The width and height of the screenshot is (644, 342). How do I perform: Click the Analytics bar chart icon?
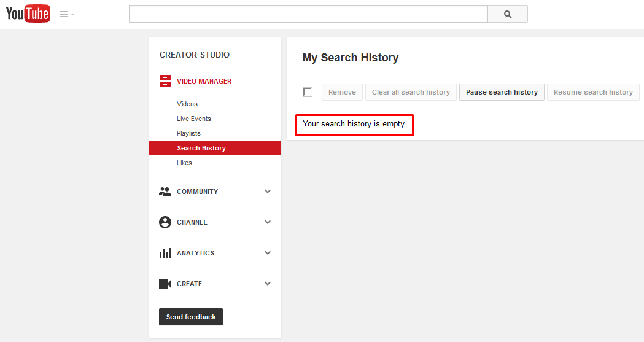tap(165, 253)
